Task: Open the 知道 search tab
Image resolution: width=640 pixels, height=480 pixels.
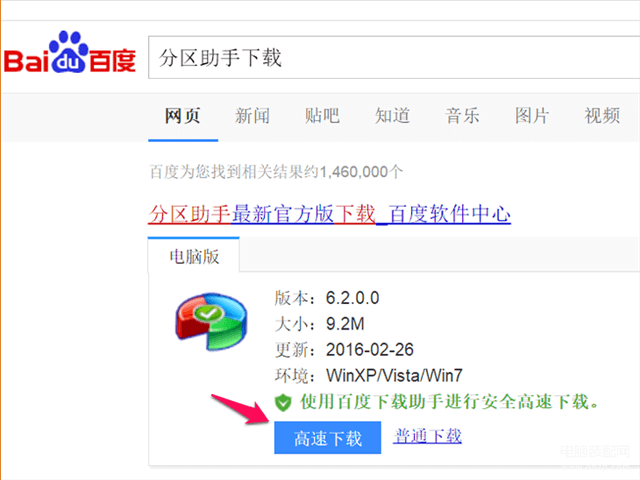Action: point(392,116)
